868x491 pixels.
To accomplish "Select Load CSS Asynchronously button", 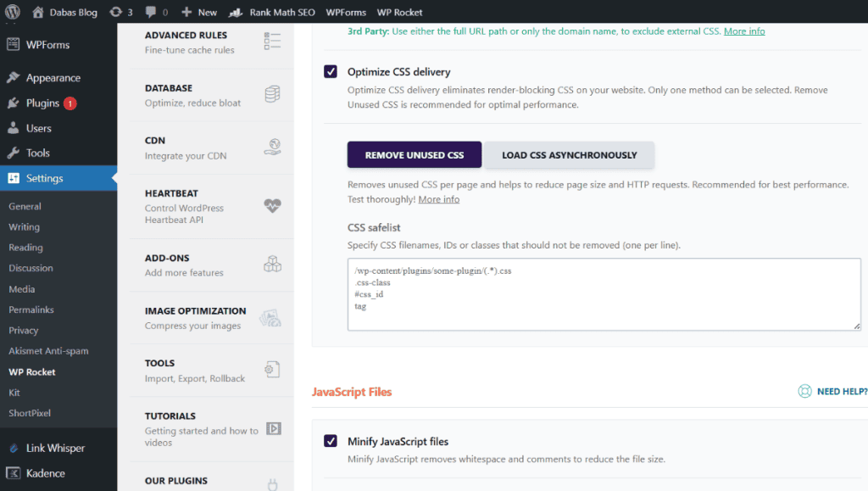I will tap(569, 155).
